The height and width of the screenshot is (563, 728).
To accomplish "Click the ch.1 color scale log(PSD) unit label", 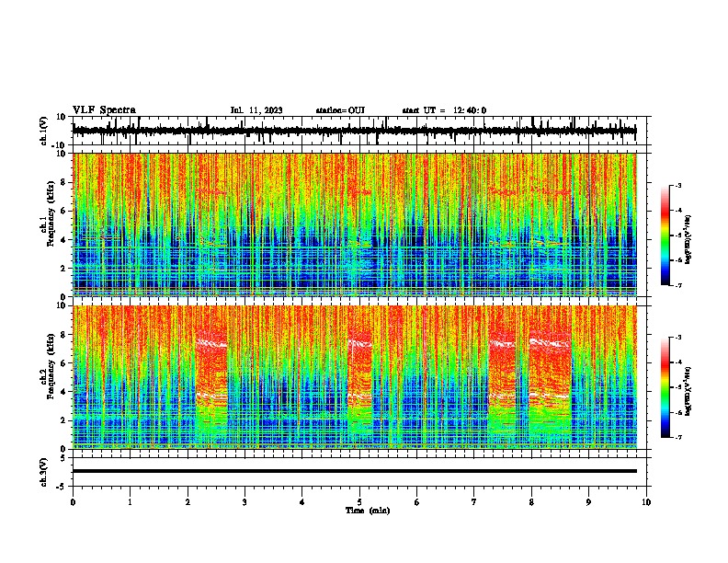I will pyautogui.click(x=688, y=240).
